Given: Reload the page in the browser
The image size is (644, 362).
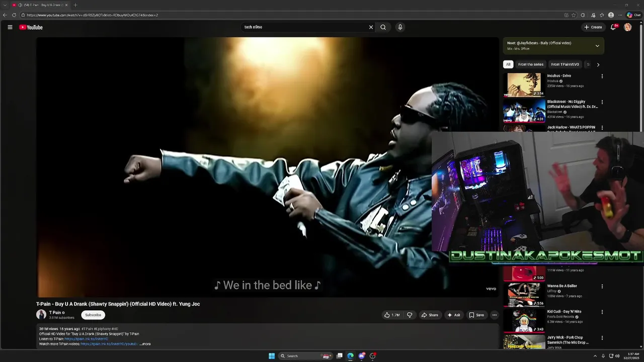Looking at the screenshot, I should [x=14, y=15].
